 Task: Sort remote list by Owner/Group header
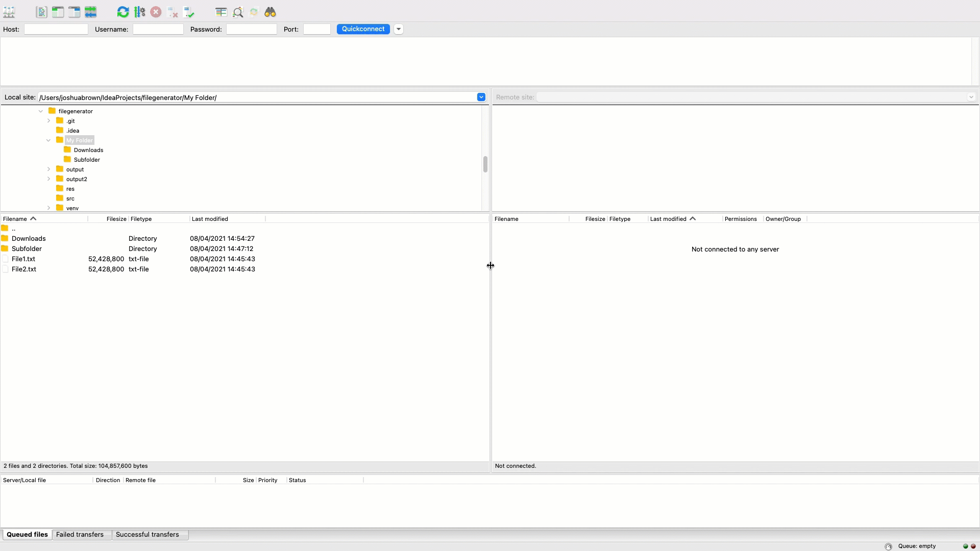tap(785, 219)
